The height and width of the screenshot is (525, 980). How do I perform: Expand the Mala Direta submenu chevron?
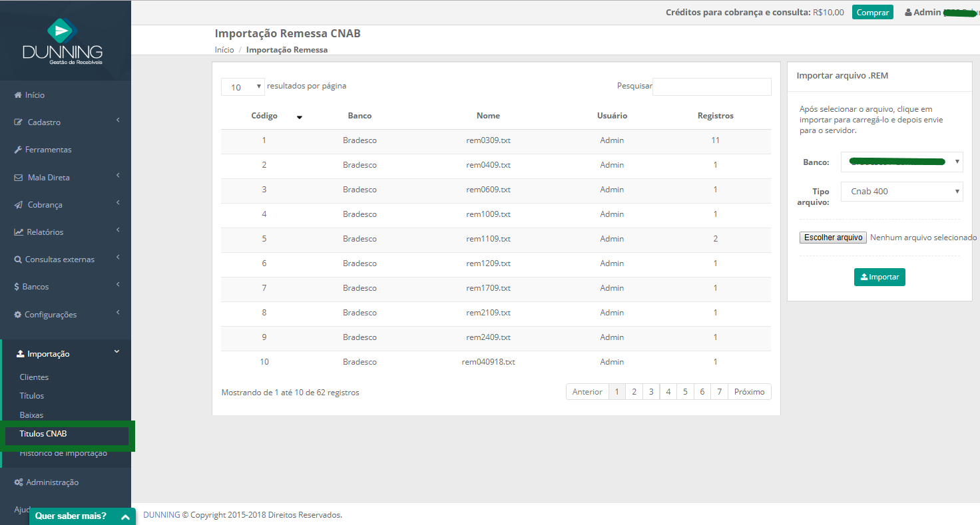(x=118, y=176)
